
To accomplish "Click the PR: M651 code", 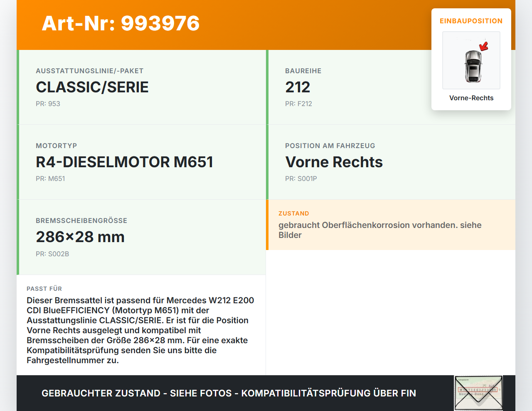I will click(x=50, y=178).
